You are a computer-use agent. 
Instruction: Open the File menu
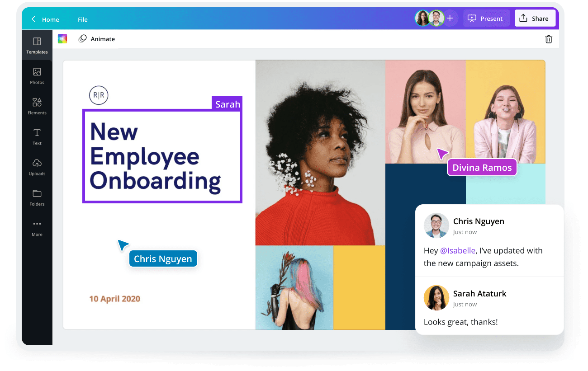point(82,19)
